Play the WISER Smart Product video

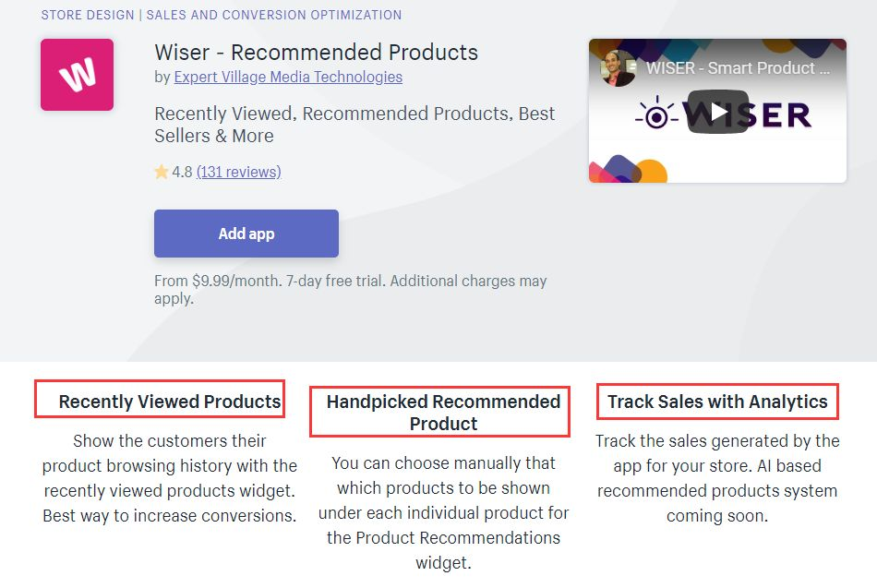(717, 112)
